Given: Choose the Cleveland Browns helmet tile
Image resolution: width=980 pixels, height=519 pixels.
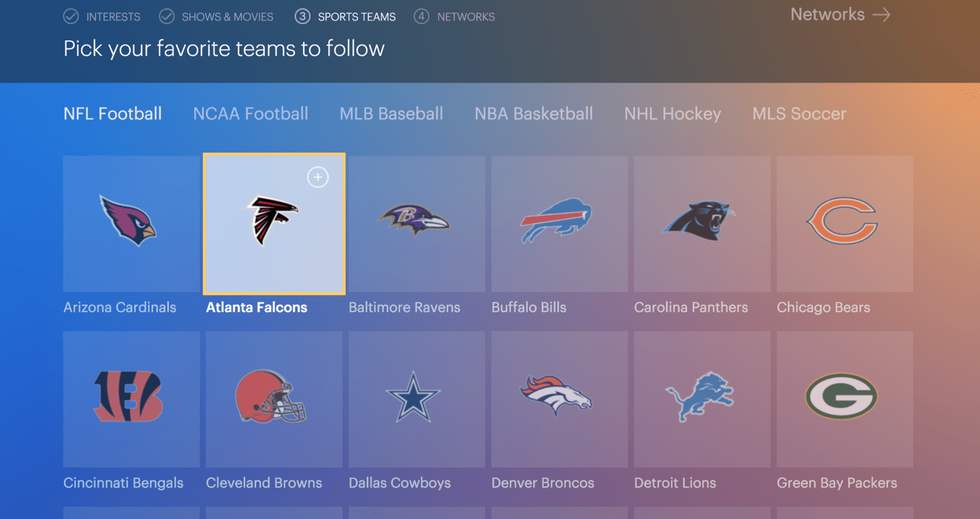Looking at the screenshot, I should (x=274, y=399).
